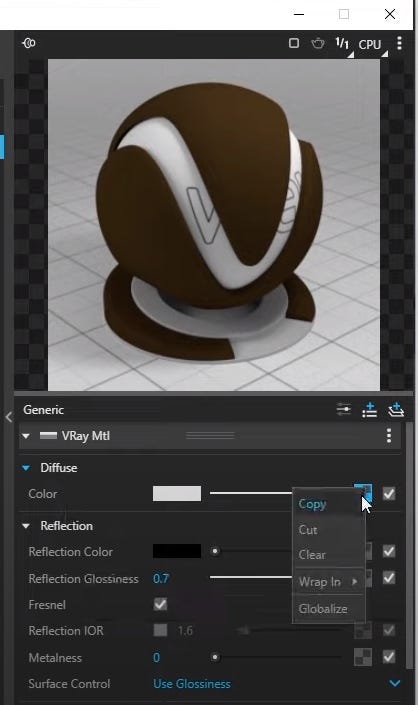
Task: Collapse the Reflection section
Action: pyautogui.click(x=26, y=526)
